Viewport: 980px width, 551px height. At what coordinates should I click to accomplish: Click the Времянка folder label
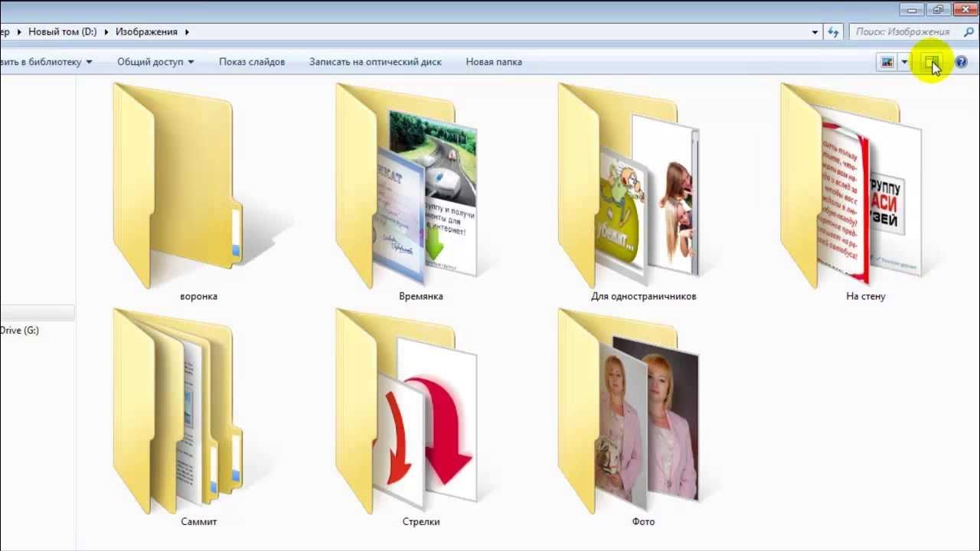[421, 296]
